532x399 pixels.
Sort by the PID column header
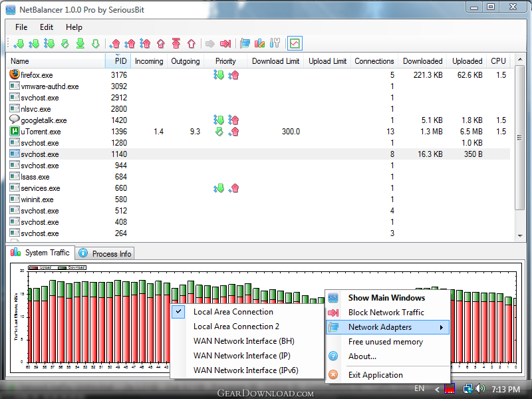(x=118, y=61)
